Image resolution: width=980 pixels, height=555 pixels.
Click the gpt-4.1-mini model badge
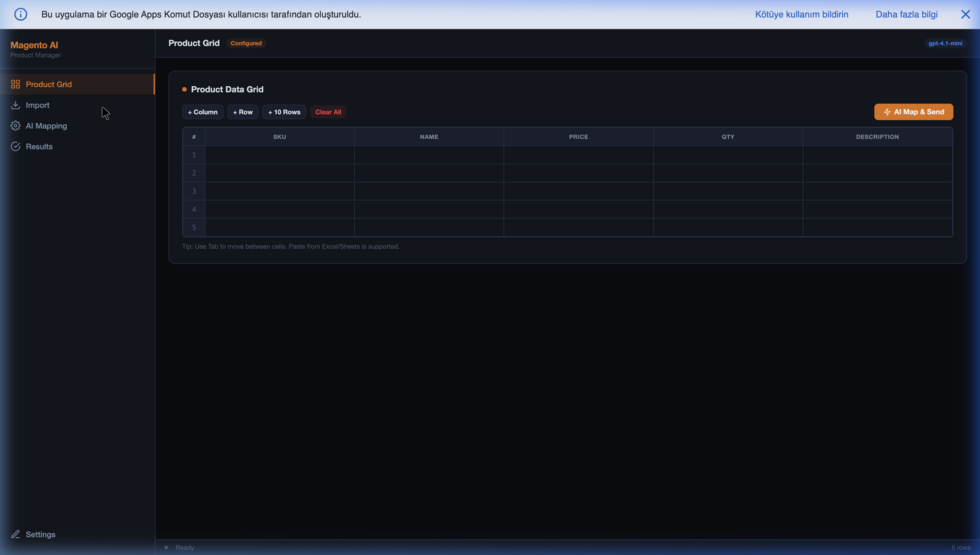tap(945, 43)
